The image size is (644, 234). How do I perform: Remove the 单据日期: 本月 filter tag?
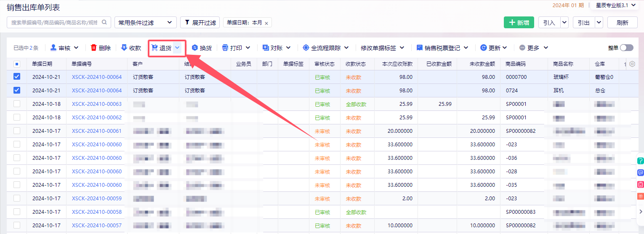pos(266,23)
